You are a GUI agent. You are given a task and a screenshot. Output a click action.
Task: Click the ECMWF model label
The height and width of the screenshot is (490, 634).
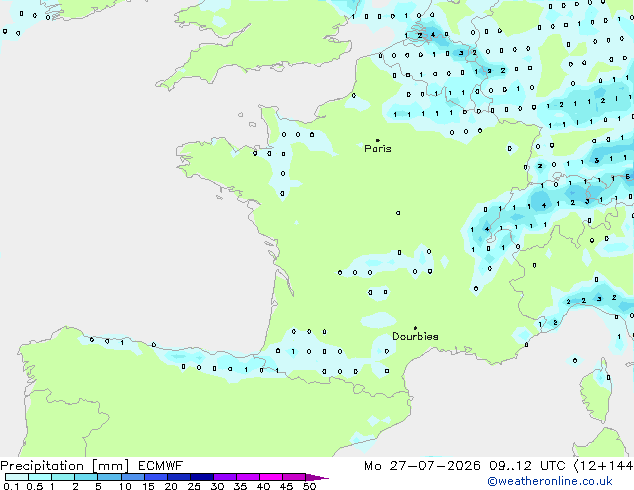tap(161, 466)
